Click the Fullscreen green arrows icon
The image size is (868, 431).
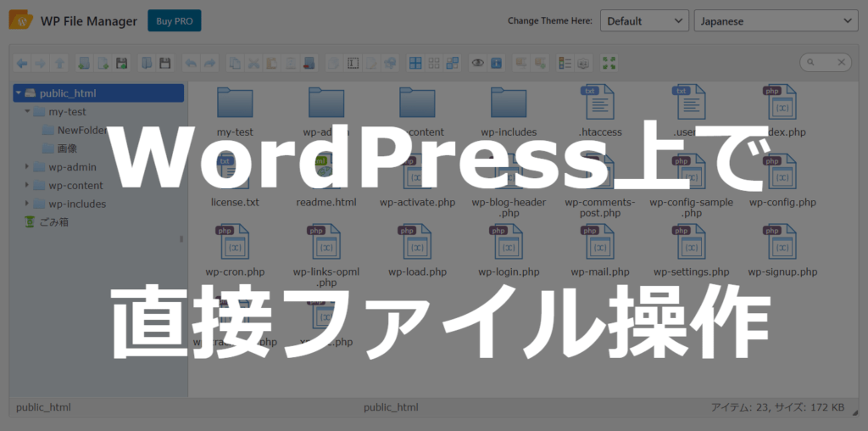point(609,63)
